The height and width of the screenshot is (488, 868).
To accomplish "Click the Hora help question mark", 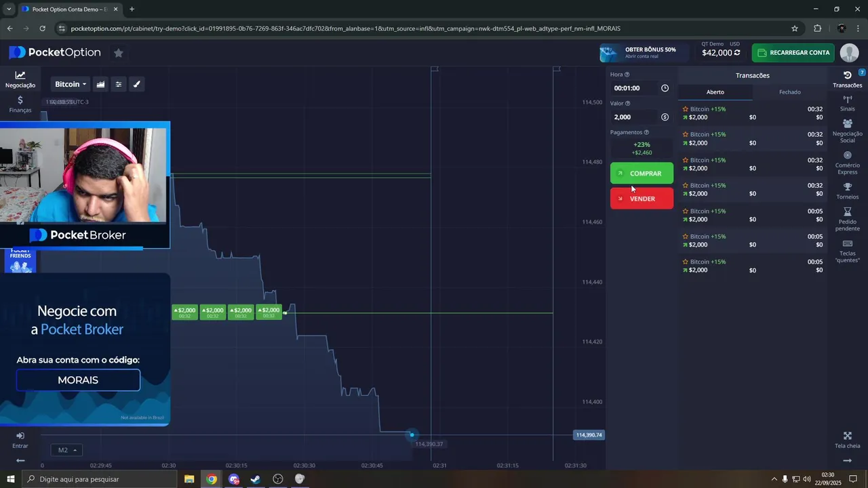I will tap(627, 75).
